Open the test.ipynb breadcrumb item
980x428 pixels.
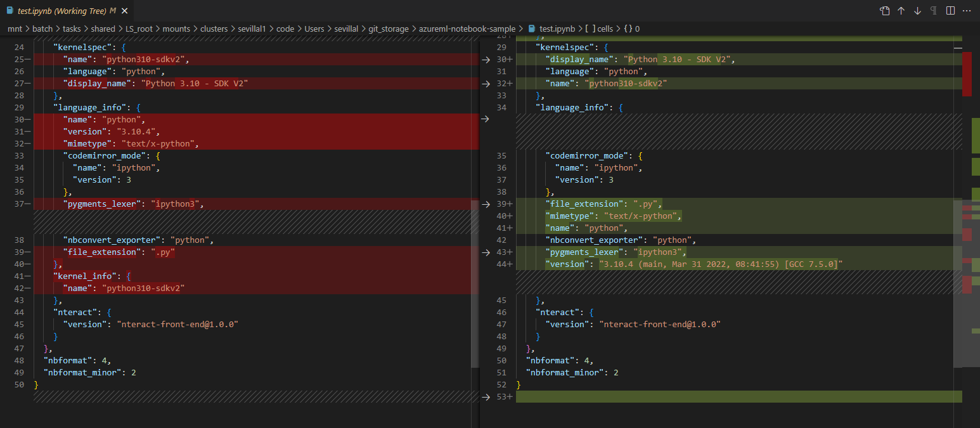point(557,29)
